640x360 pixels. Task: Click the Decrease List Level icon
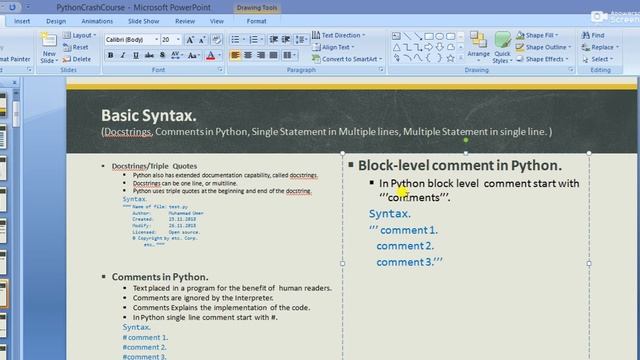[273, 40]
